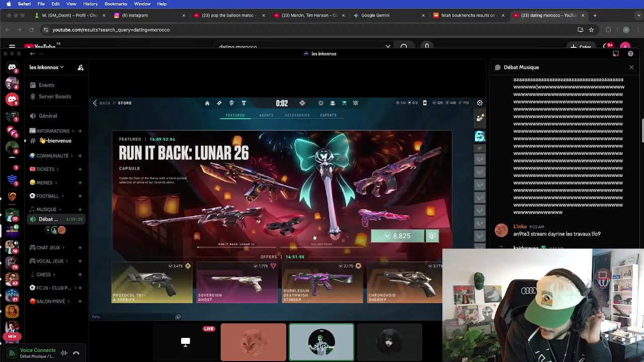Open the Valorant battlepass icon near home

[x=219, y=103]
